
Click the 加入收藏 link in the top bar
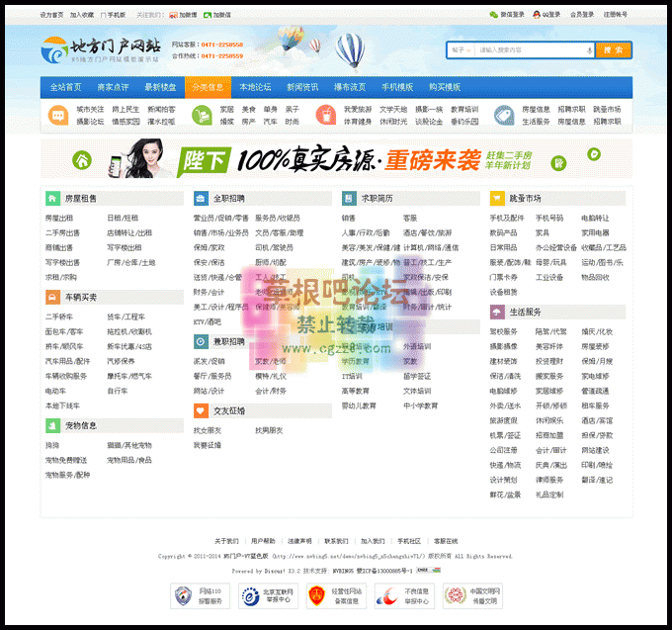click(82, 15)
